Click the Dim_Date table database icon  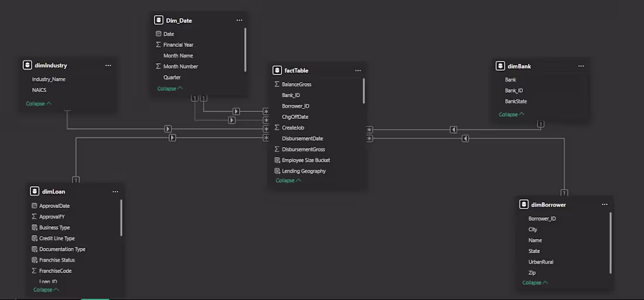(x=159, y=20)
